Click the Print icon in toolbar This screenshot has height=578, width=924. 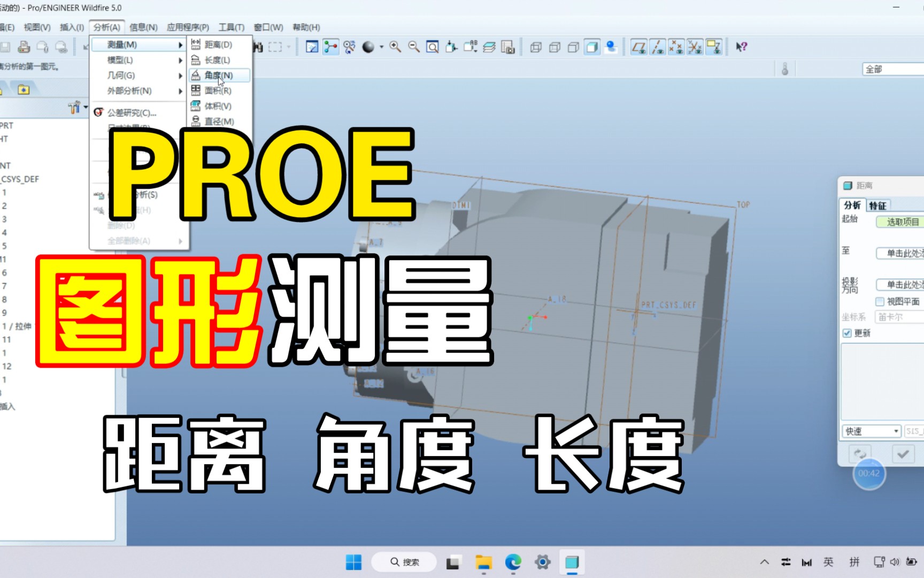pyautogui.click(x=24, y=47)
